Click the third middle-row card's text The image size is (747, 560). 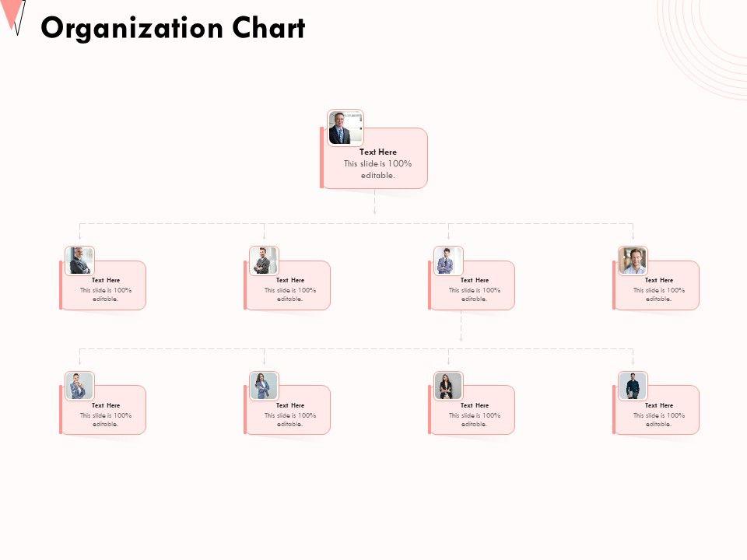(x=475, y=289)
